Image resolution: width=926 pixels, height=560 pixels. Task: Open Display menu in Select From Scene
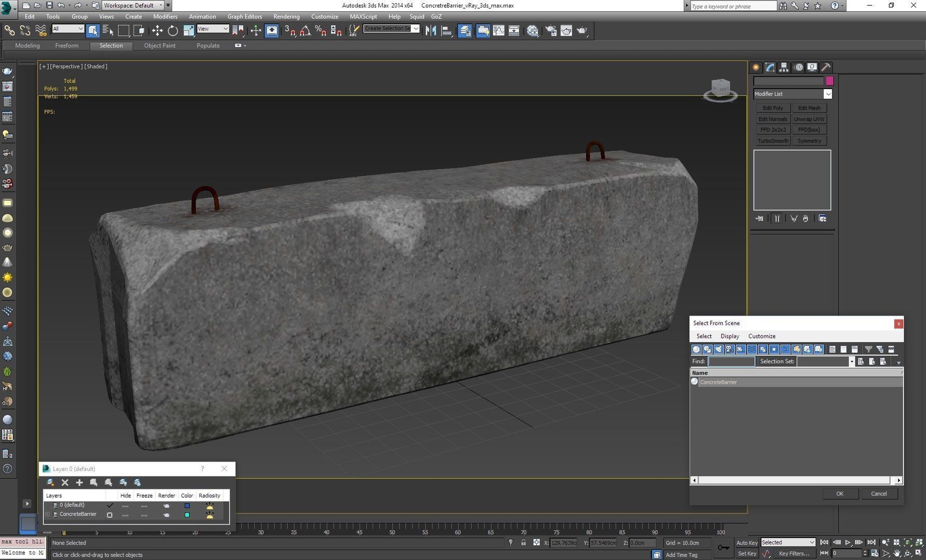click(x=729, y=336)
